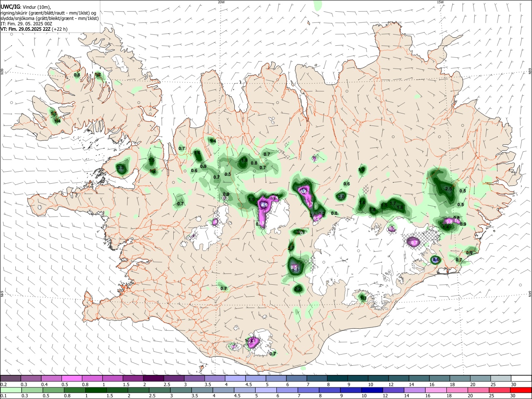Click the '2.5' precipitation value in the east
Viewport: 532px width, 399px height.
tap(448, 189)
